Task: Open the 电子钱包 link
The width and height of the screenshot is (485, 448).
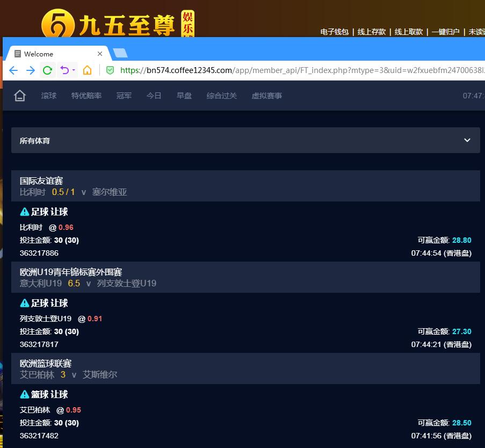Action: tap(335, 32)
